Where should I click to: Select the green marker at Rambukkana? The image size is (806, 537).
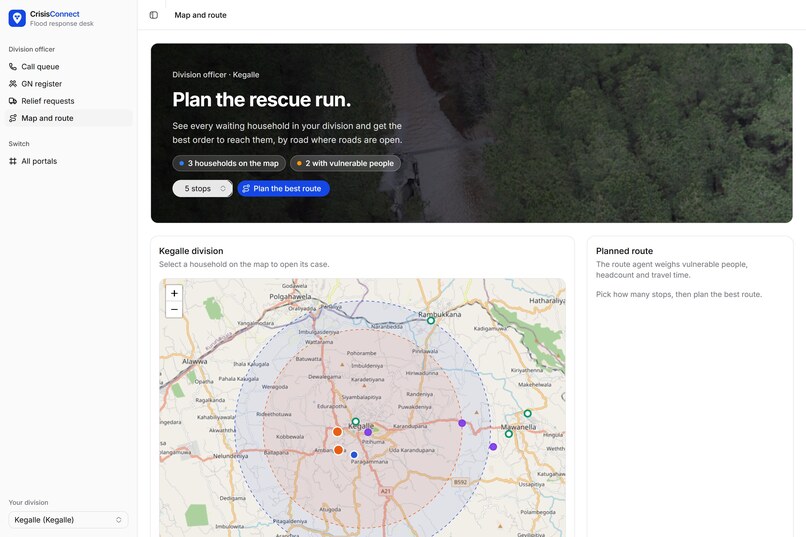pyautogui.click(x=431, y=321)
